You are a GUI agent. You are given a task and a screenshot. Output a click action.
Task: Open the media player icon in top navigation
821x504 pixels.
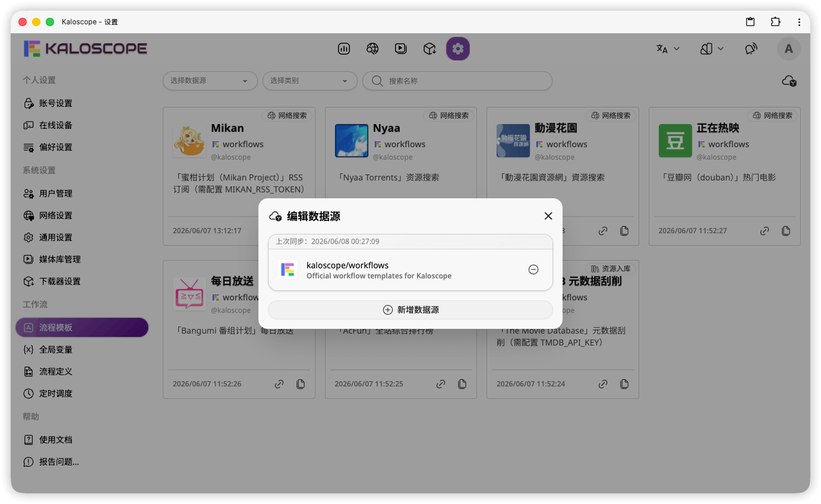click(x=401, y=49)
